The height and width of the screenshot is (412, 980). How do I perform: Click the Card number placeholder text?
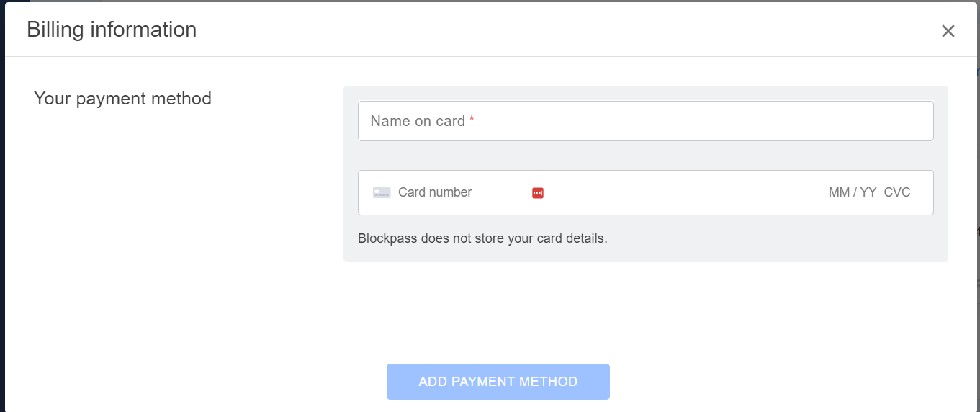[x=435, y=192]
